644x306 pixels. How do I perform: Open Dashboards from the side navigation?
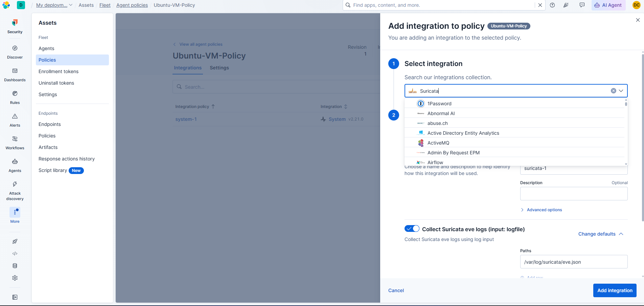(x=15, y=75)
